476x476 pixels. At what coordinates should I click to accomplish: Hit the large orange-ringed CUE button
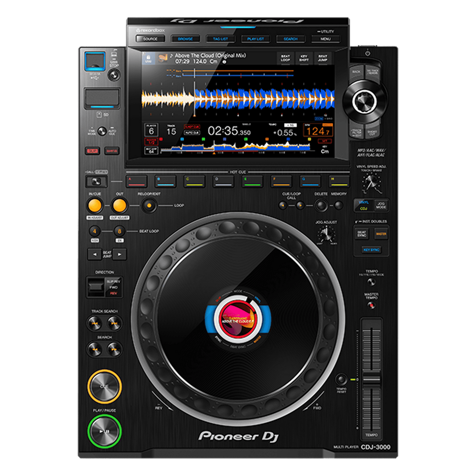[x=104, y=386]
